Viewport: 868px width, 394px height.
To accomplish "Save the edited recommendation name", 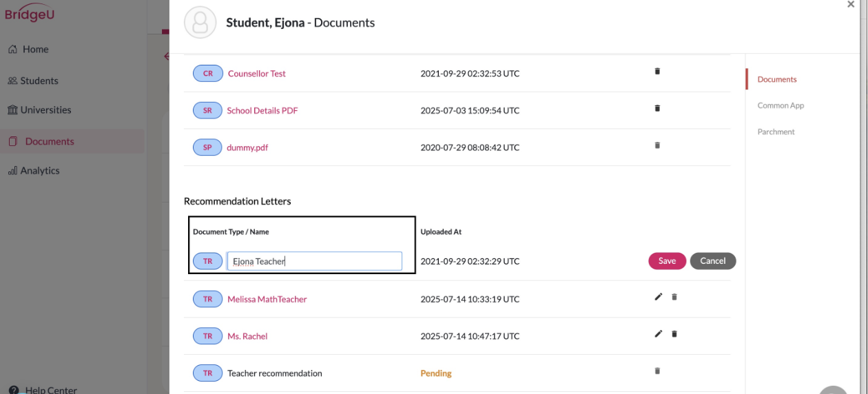I will coord(667,261).
